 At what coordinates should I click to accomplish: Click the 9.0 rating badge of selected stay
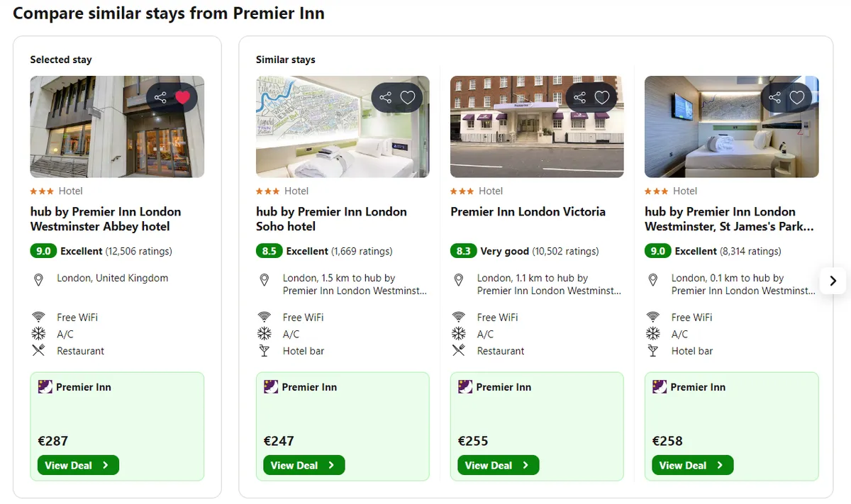coord(43,251)
